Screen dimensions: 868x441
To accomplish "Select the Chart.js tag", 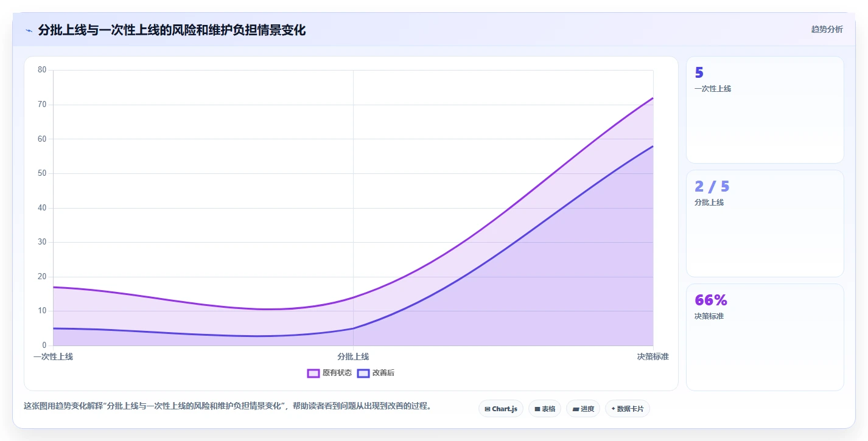I will [501, 409].
